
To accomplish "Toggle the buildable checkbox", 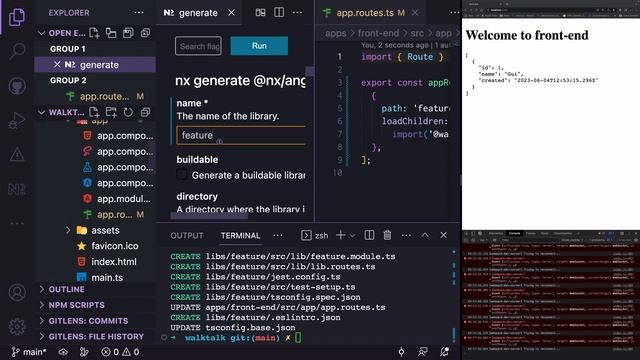I will coord(182,175).
